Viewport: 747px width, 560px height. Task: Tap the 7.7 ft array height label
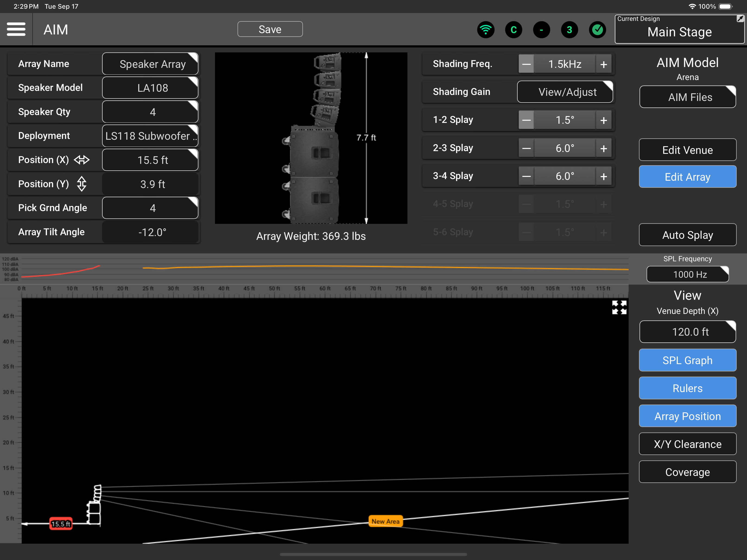[366, 138]
